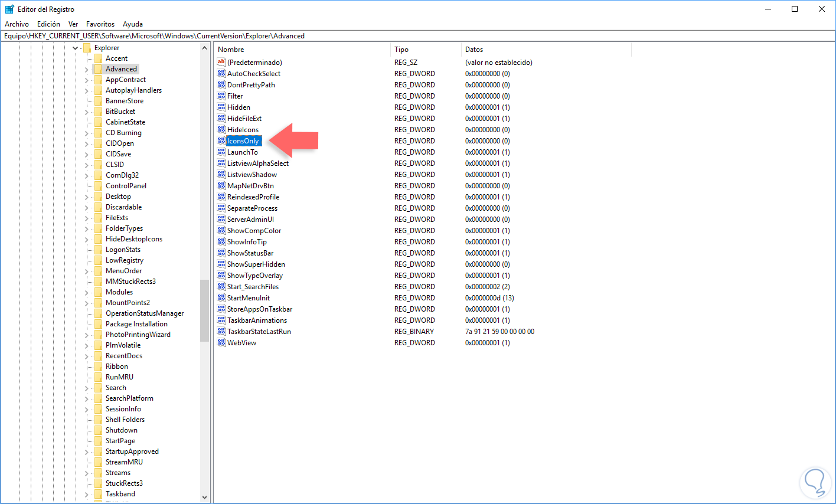
Task: Click the folder icon next to Shell Folders
Action: click(x=98, y=420)
